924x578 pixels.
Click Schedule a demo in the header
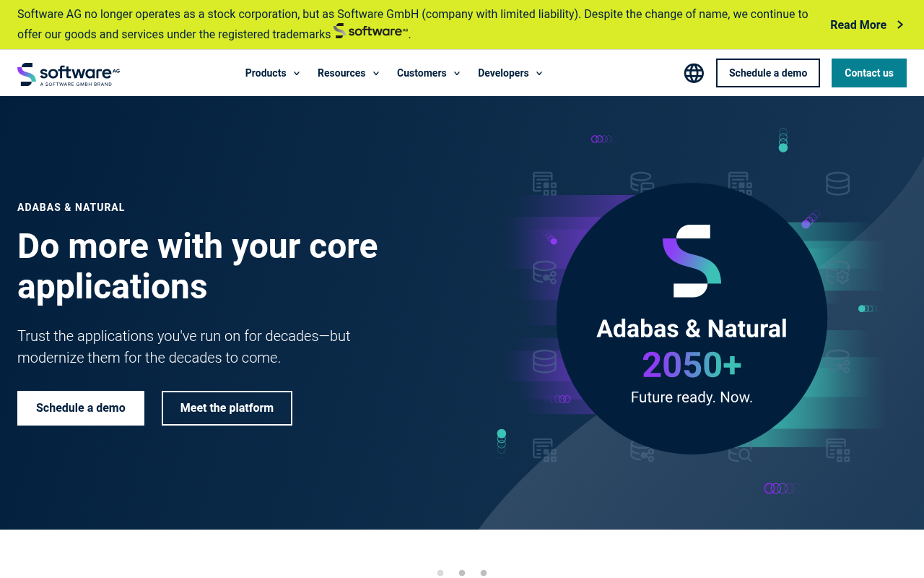point(767,73)
